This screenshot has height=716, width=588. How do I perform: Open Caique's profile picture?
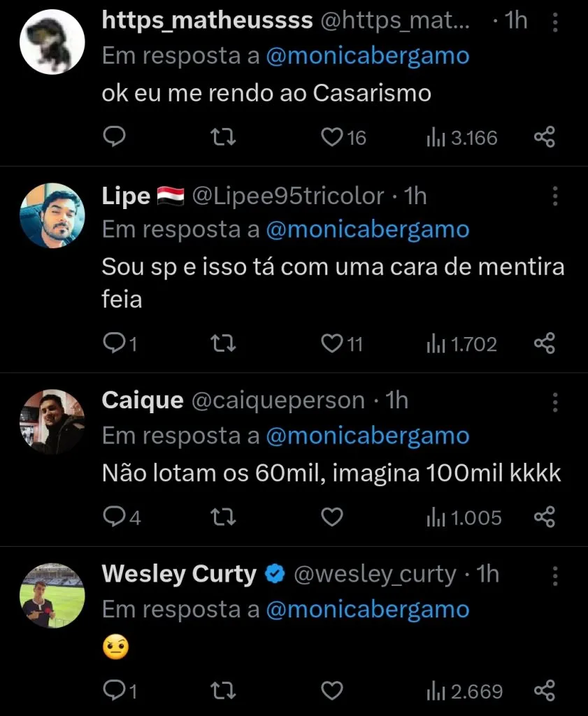click(x=52, y=422)
